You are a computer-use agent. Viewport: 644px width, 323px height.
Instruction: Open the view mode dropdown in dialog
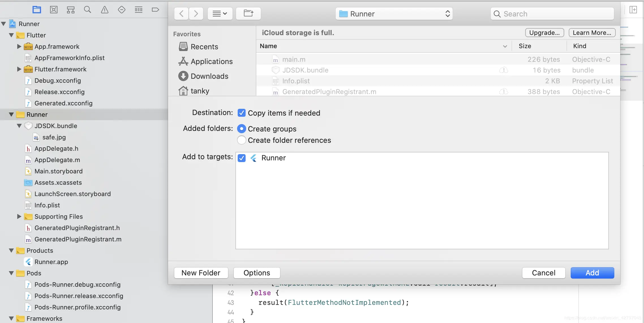220,13
